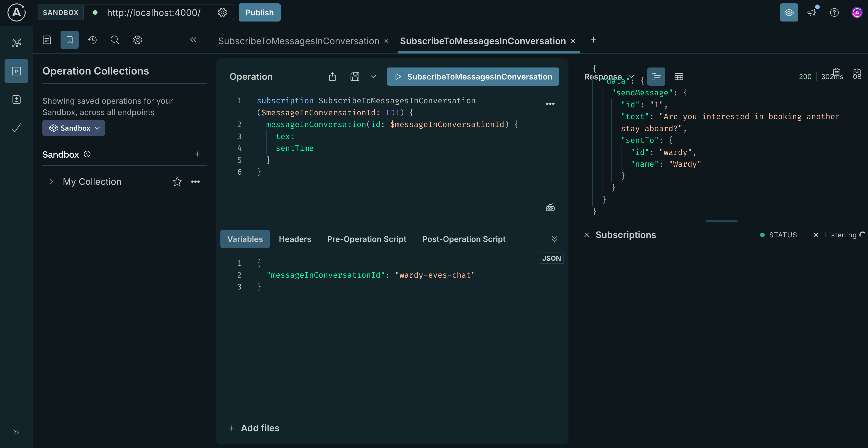Click the share operation icon

[x=332, y=77]
